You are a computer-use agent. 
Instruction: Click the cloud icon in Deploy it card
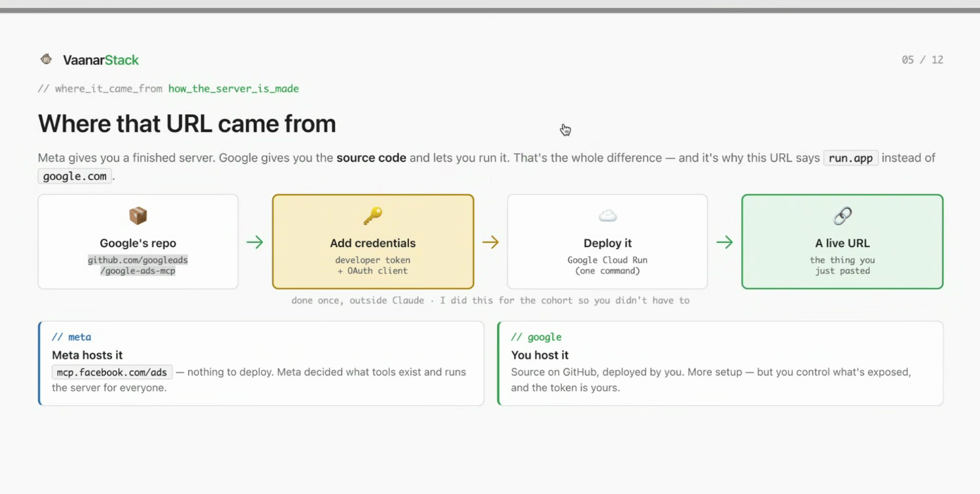pyautogui.click(x=608, y=215)
